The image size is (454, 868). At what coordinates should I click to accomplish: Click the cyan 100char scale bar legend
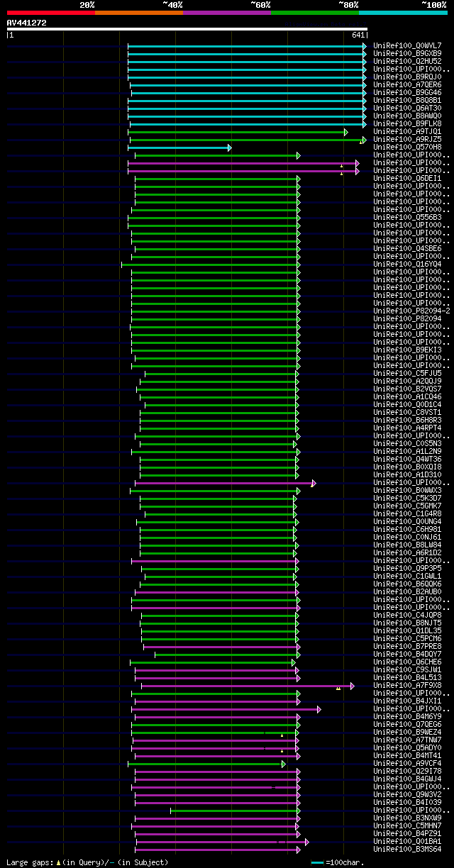tap(317, 862)
